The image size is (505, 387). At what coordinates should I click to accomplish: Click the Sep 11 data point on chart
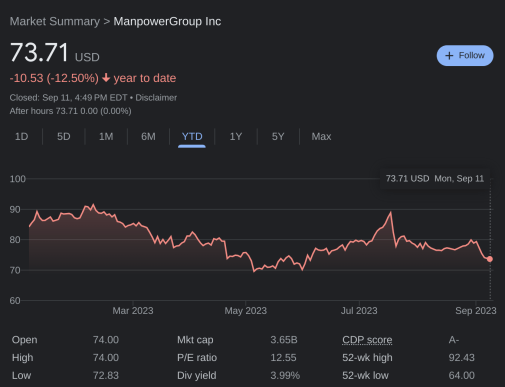[490, 259]
